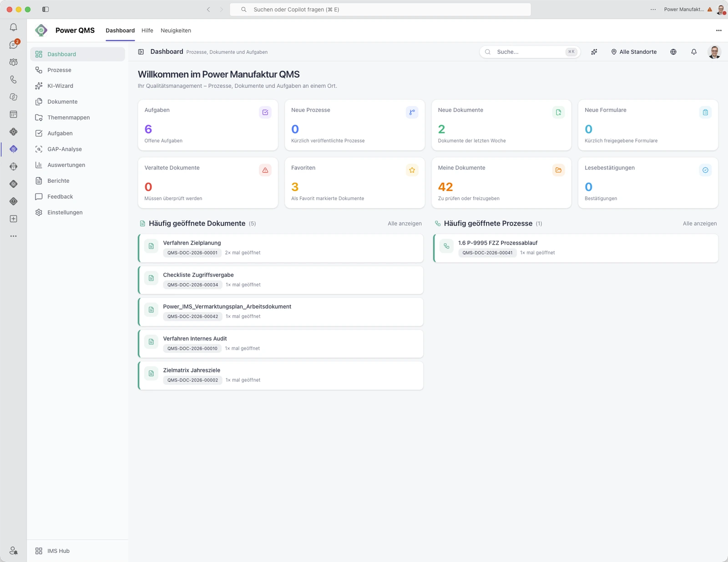Viewport: 728px width, 562px height.
Task: Open Teams chat with 2 unread badge
Action: coord(14,45)
